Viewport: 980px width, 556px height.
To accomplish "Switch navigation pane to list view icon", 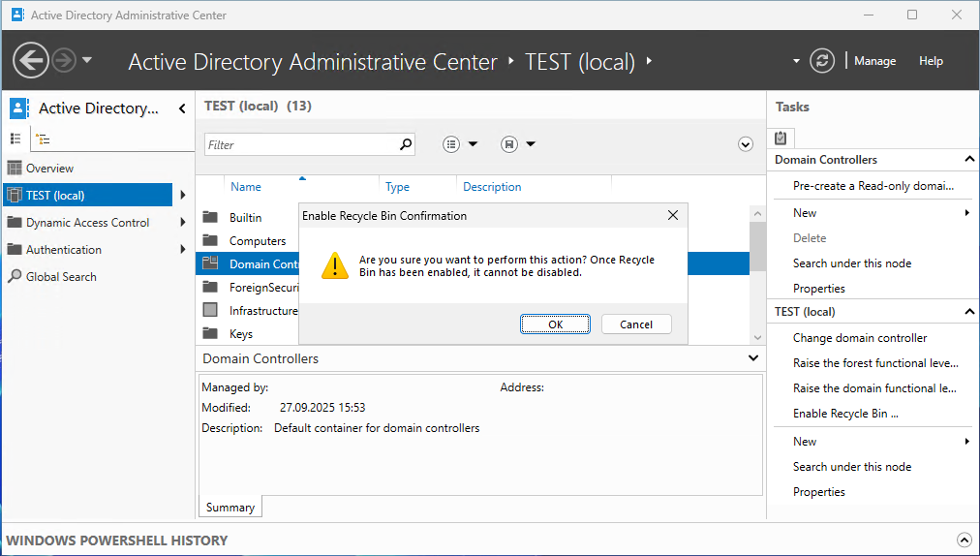I will tap(15, 139).
